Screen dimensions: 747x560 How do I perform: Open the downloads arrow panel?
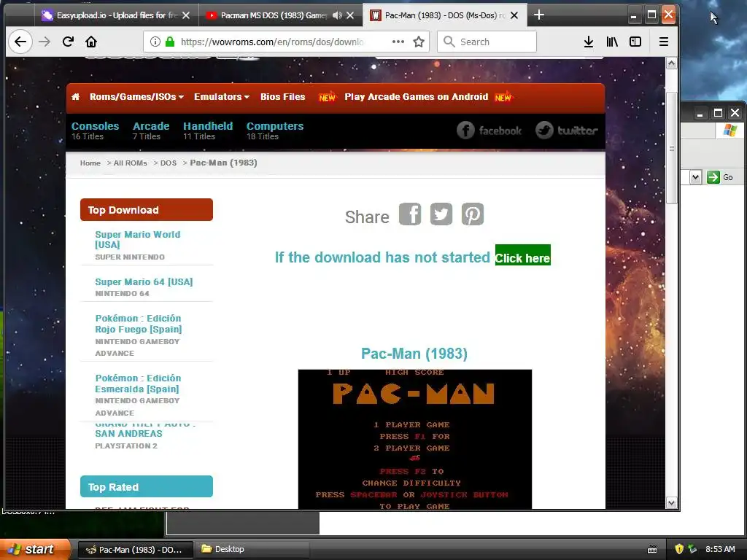coord(589,42)
